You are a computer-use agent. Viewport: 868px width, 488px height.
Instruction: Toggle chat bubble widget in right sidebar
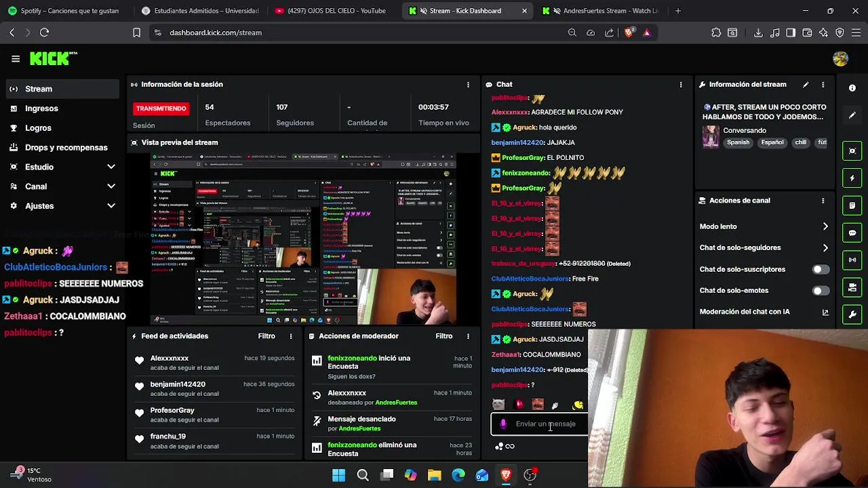[852, 232]
